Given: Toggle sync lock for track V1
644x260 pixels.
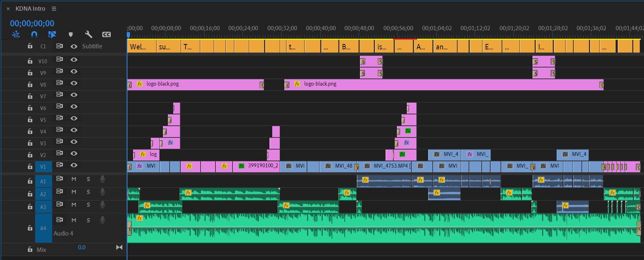Looking at the screenshot, I should [x=59, y=165].
